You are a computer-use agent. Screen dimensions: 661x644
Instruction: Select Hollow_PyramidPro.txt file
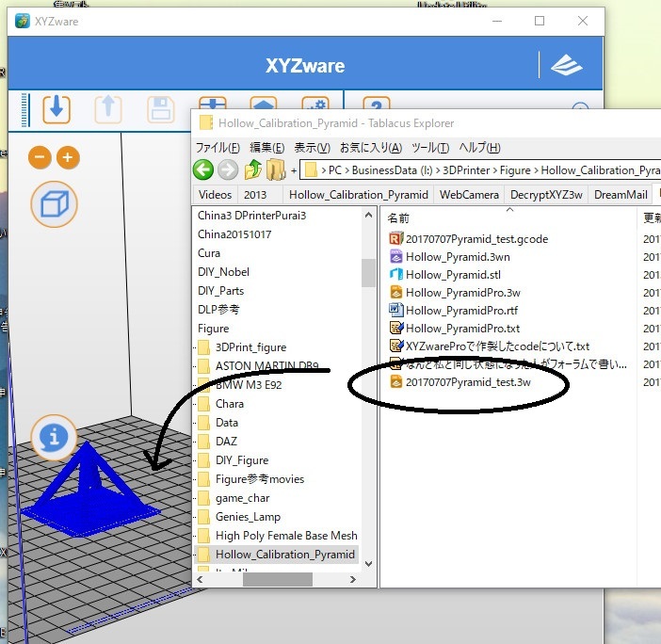click(462, 329)
